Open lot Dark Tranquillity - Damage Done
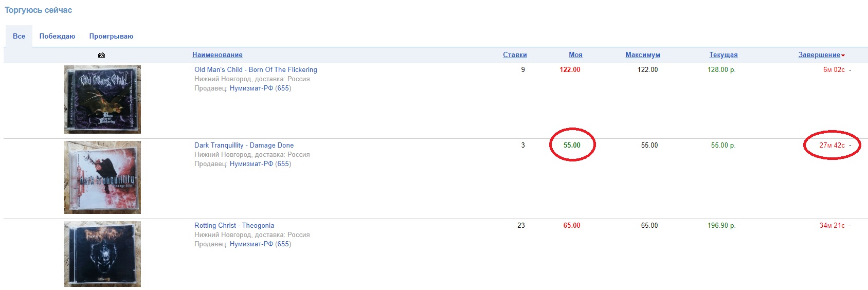 [x=244, y=146]
